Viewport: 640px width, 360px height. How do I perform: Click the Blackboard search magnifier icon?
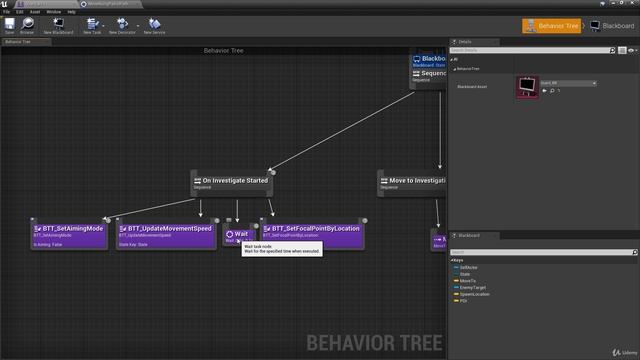pyautogui.click(x=634, y=252)
